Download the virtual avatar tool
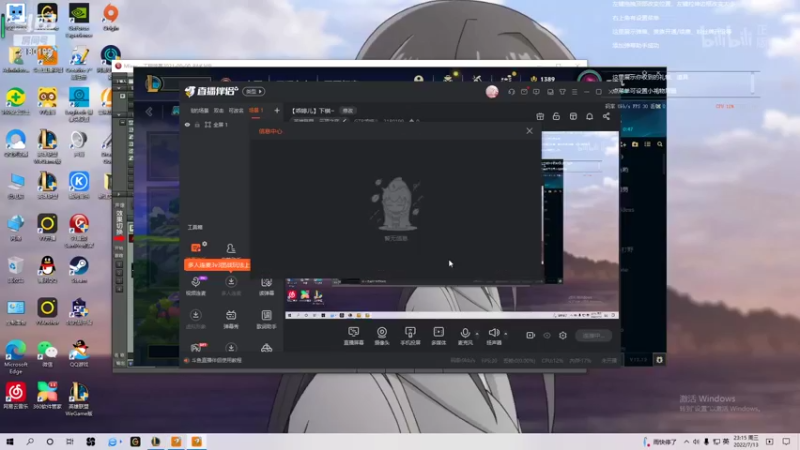The height and width of the screenshot is (450, 800). [x=196, y=318]
